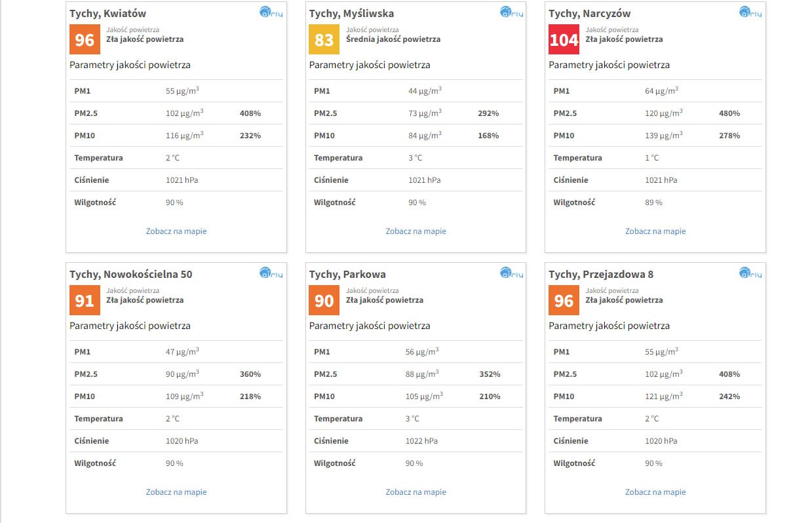Click Airly logo on Nowokościelna 50 card
The height and width of the screenshot is (523, 812).
point(271,273)
